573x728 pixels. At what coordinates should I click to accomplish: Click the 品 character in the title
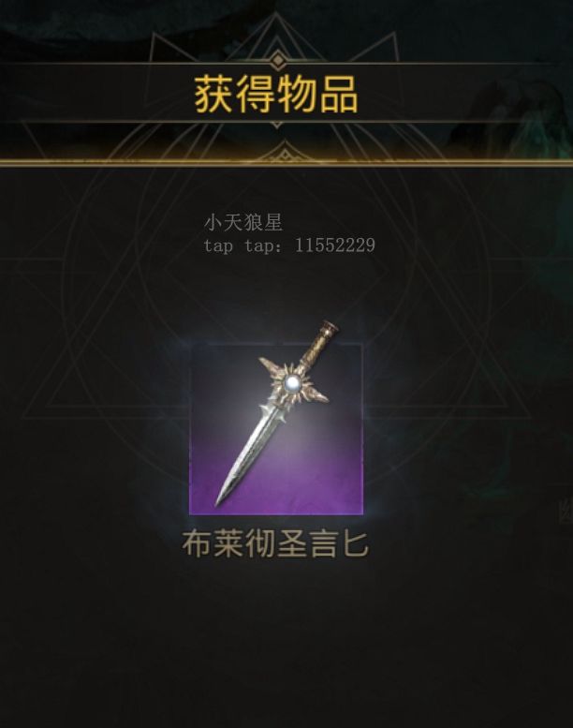pyautogui.click(x=339, y=95)
